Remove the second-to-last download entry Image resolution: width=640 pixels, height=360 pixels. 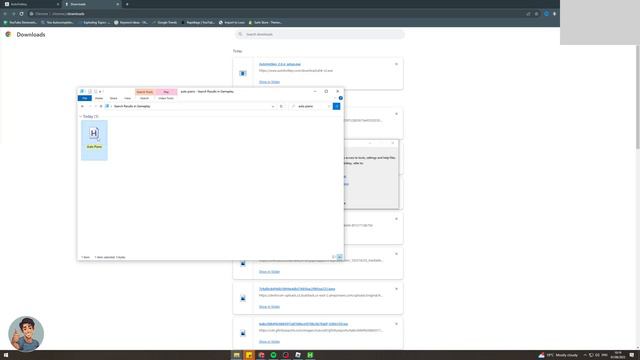[x=396, y=289]
